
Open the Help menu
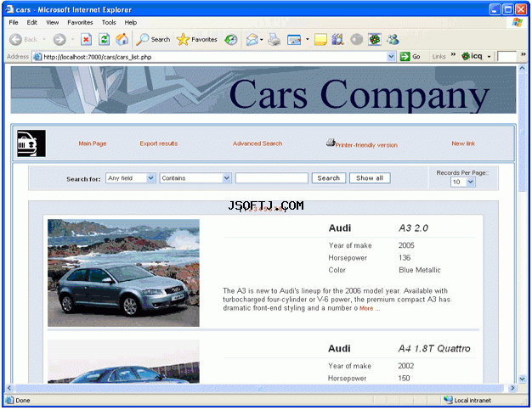(x=131, y=22)
